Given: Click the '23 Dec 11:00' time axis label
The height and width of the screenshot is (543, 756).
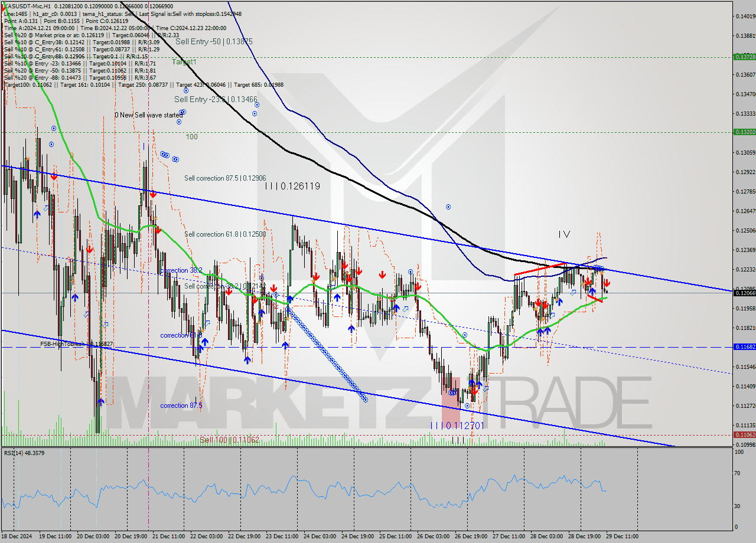Looking at the screenshot, I should click(282, 537).
